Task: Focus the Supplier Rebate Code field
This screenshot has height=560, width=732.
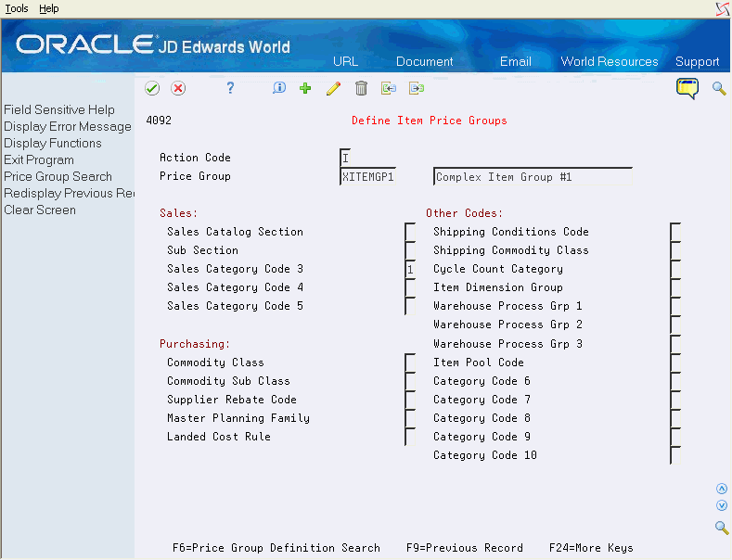Action: click(410, 400)
